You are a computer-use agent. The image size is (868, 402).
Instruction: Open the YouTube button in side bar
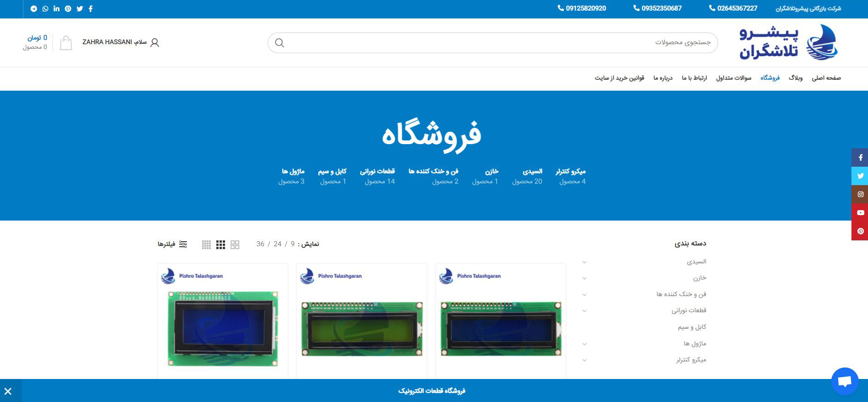tap(860, 213)
